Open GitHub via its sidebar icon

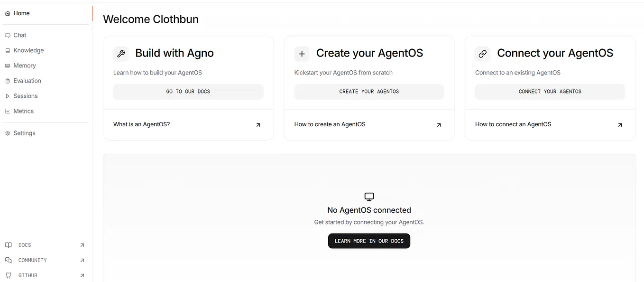pos(8,275)
